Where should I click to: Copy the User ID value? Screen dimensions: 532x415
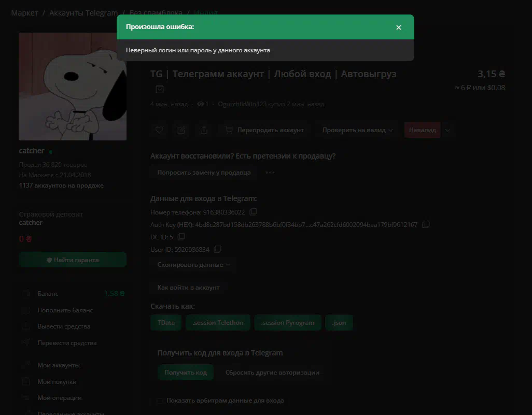tap(217, 249)
